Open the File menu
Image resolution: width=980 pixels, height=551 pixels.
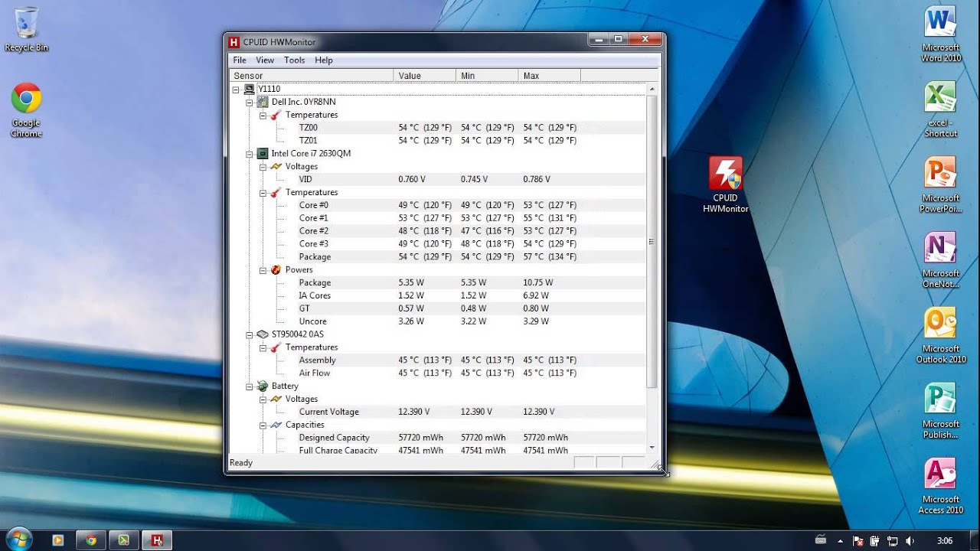pos(240,60)
